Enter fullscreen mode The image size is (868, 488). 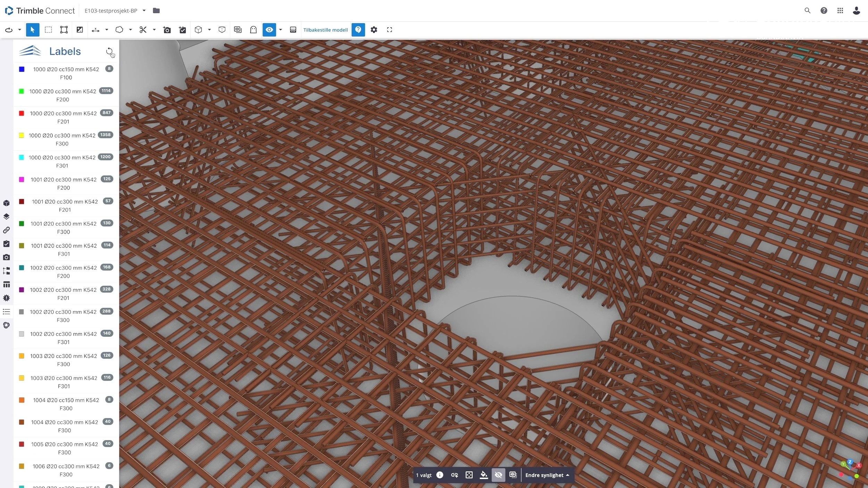[x=390, y=30]
